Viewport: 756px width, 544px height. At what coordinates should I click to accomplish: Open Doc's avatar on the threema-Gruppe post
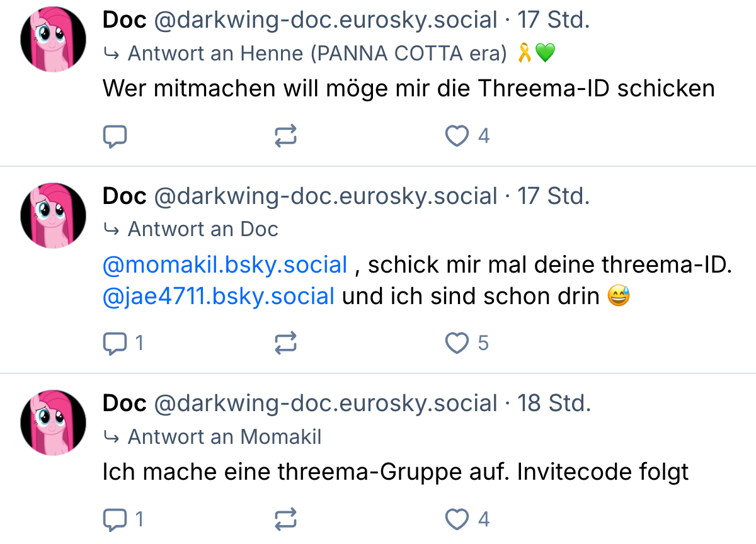pyautogui.click(x=53, y=422)
